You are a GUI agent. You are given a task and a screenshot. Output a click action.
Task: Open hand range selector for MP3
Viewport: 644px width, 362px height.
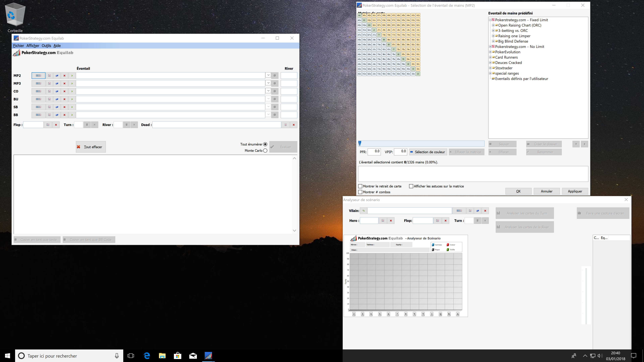click(38, 83)
